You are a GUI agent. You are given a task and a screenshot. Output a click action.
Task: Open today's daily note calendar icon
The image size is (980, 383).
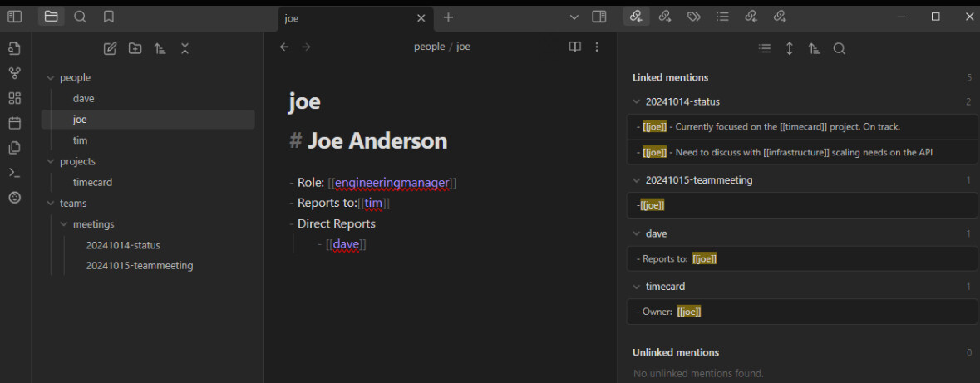[14, 123]
